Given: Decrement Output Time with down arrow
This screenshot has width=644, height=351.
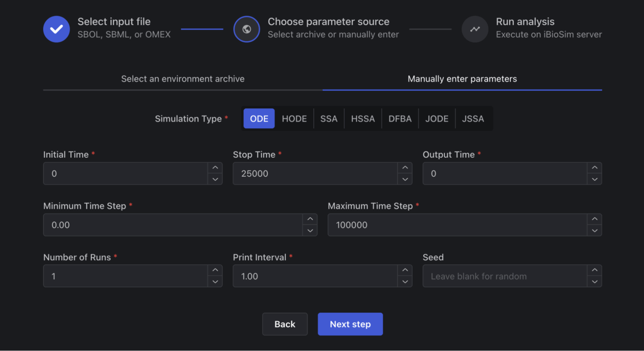Looking at the screenshot, I should pyautogui.click(x=595, y=179).
